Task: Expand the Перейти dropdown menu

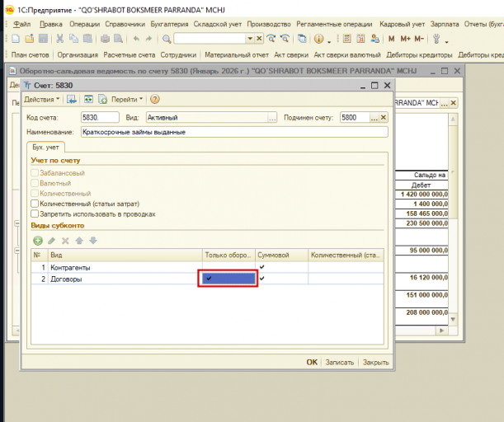Action: (127, 99)
